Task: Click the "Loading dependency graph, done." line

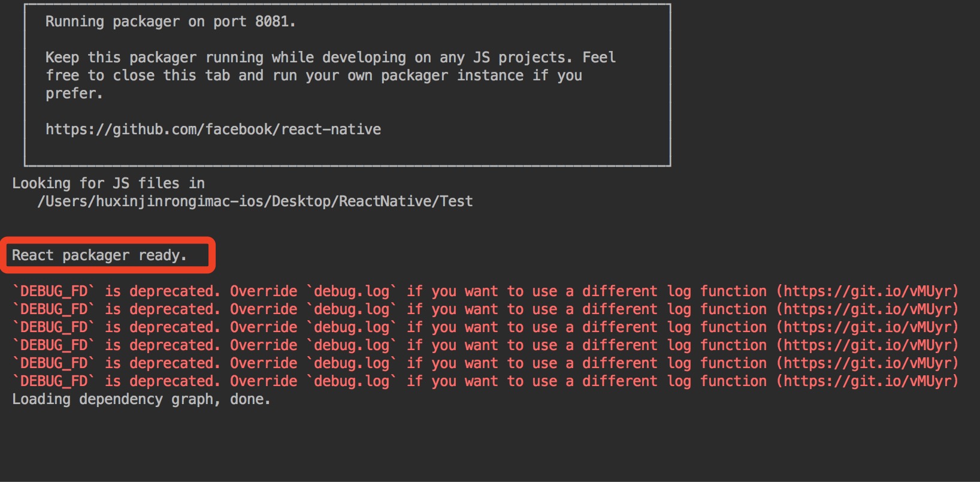Action: pyautogui.click(x=141, y=400)
